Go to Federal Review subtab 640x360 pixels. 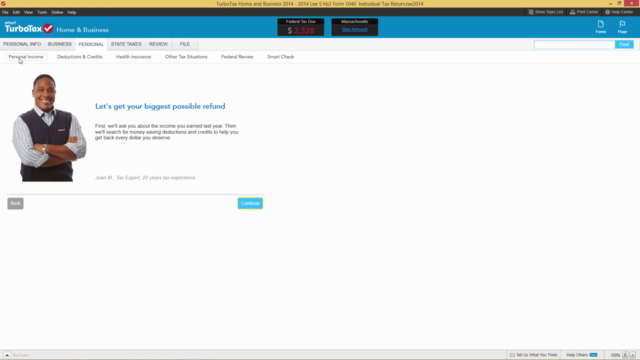[x=237, y=57]
